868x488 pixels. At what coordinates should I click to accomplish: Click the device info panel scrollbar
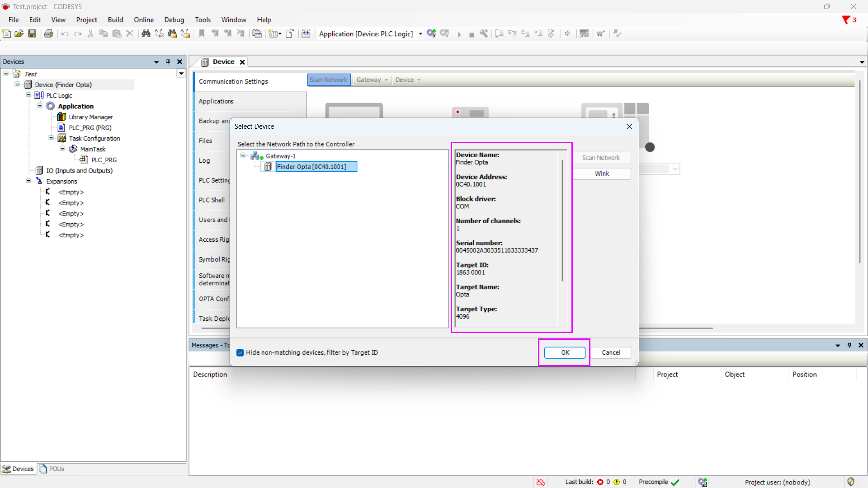pos(562,221)
